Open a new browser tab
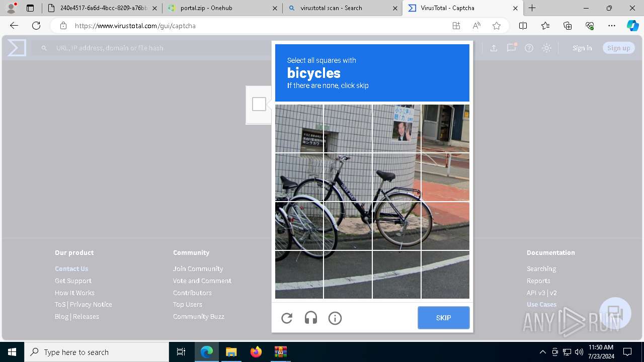This screenshot has height=362, width=644. pyautogui.click(x=532, y=8)
